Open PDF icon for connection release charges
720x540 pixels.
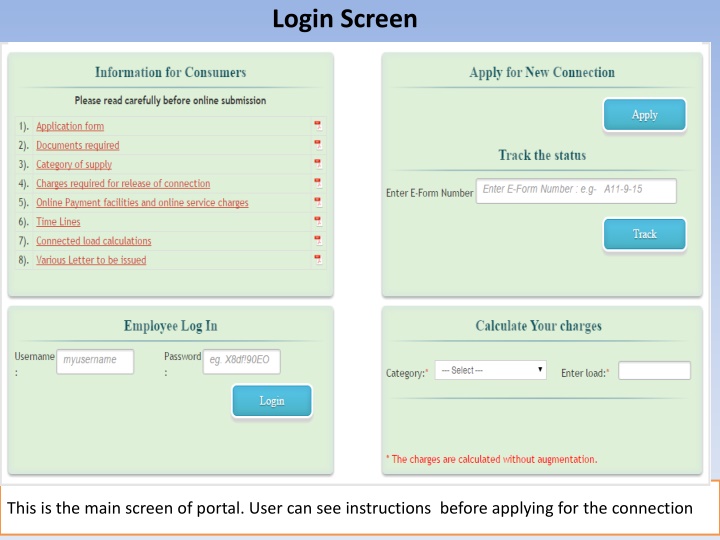click(318, 183)
